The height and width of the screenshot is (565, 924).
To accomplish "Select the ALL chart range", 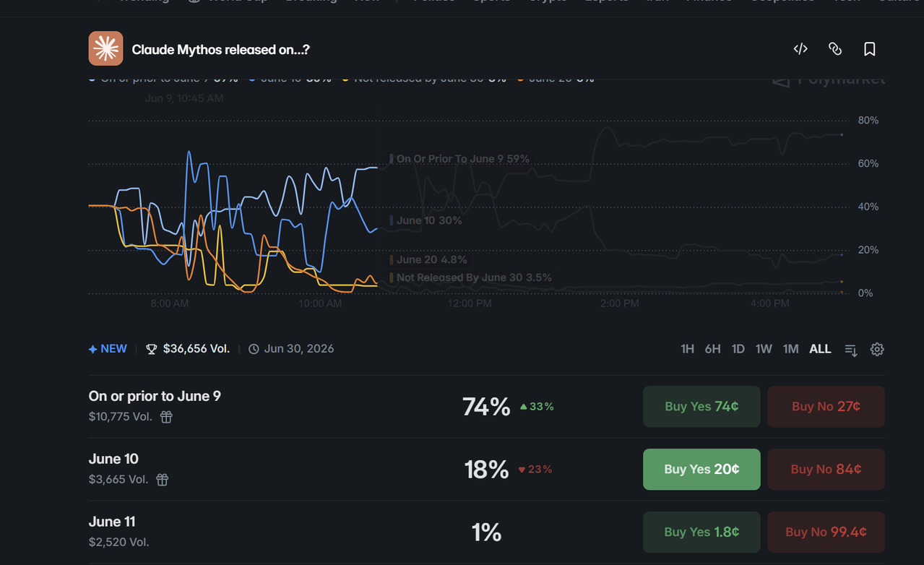I will coord(820,349).
